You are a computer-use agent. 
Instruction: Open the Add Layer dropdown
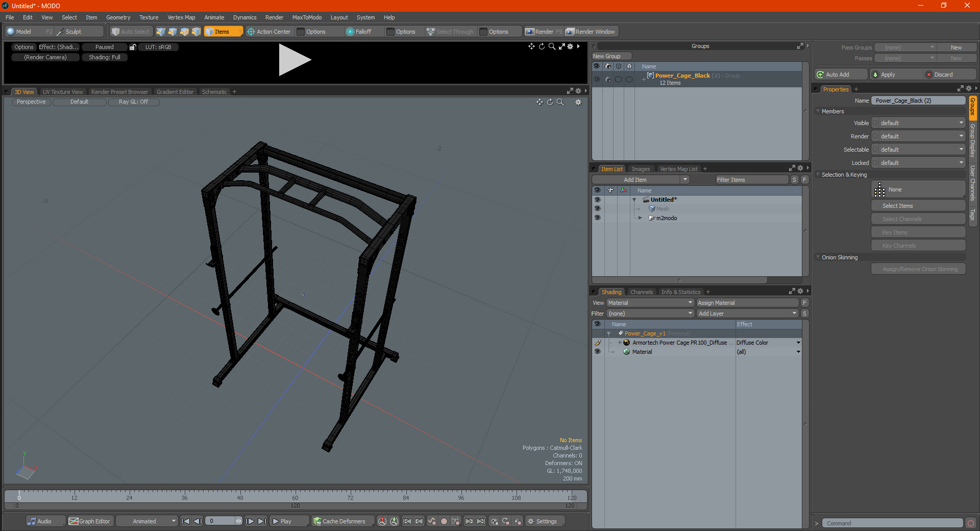tap(747, 313)
